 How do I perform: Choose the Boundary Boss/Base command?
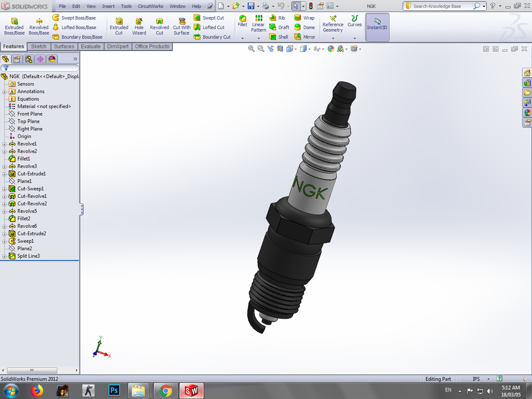click(x=77, y=37)
